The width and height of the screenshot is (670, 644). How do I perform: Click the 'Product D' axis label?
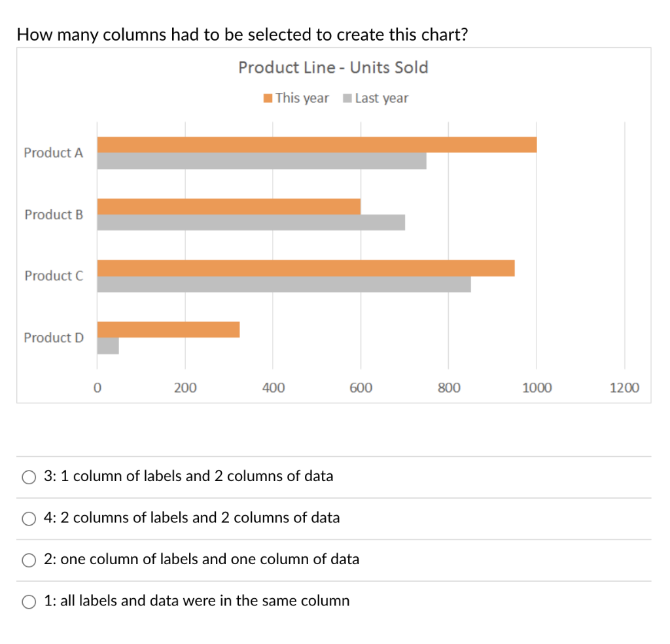pyautogui.click(x=53, y=338)
